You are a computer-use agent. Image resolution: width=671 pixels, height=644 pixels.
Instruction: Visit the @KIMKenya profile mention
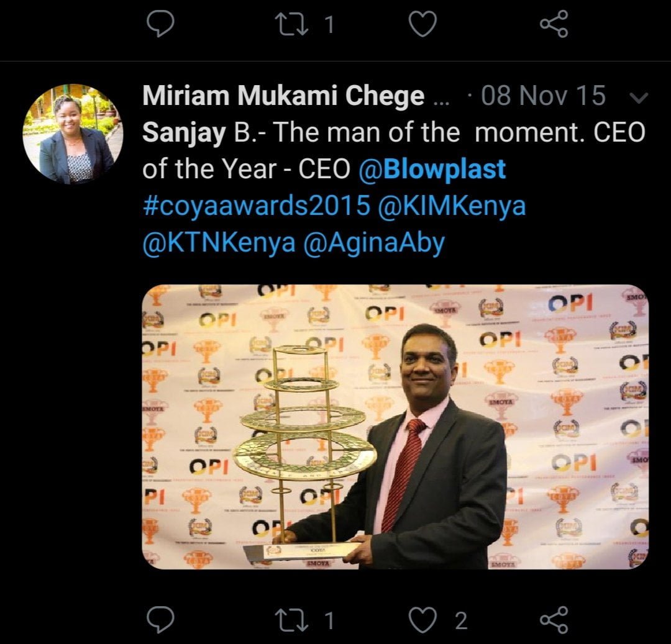(x=452, y=206)
